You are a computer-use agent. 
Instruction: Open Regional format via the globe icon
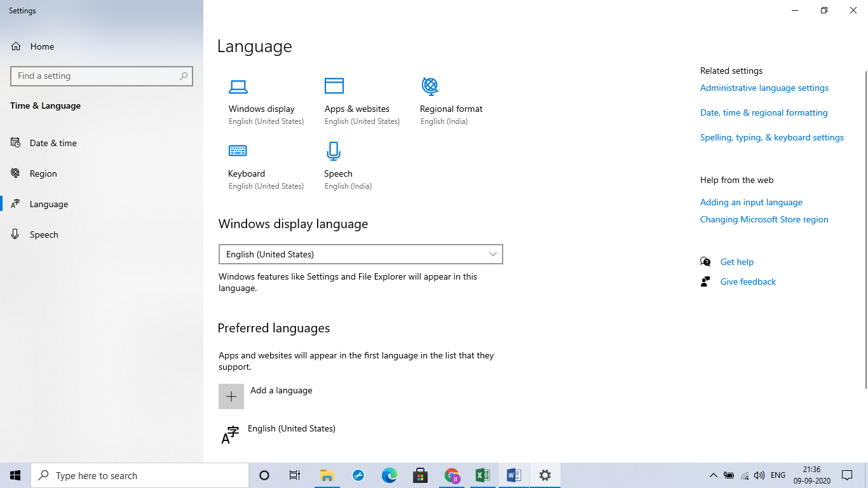tap(430, 86)
